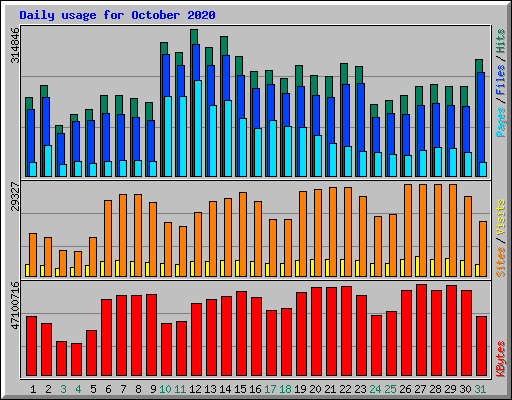Select the '314846' axis value of the top chart
The width and height of the screenshot is (512, 400).
click(15, 45)
